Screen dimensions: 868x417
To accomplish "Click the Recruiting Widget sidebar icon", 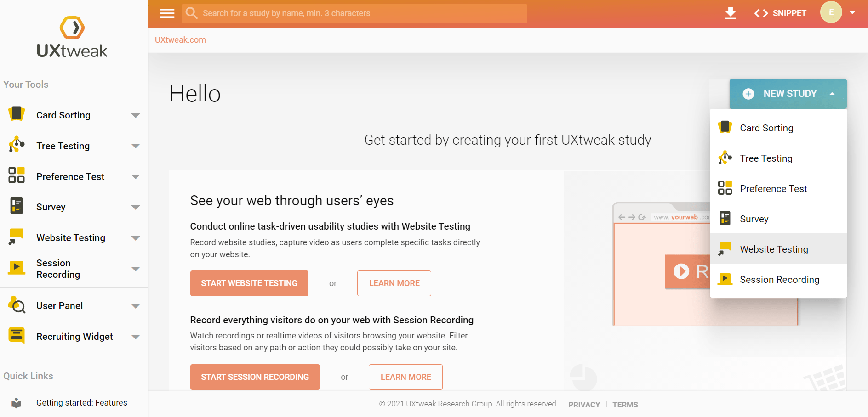I will (17, 335).
